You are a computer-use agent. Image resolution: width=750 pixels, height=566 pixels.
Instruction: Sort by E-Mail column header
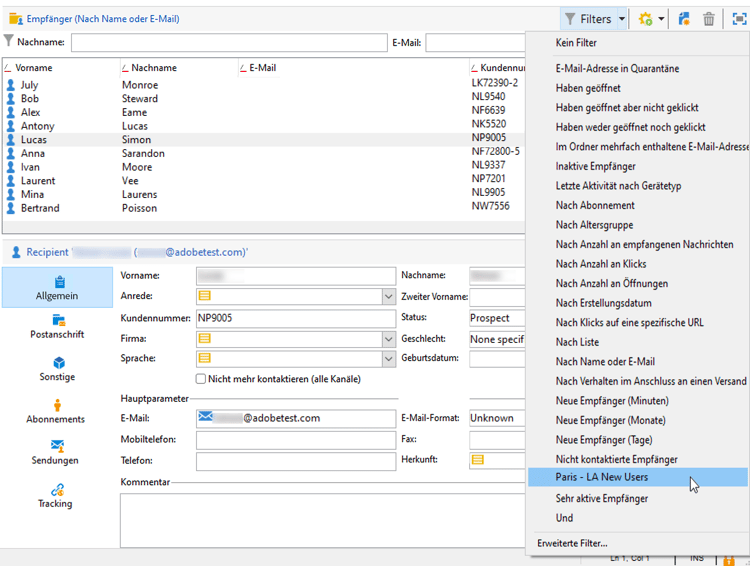click(x=262, y=68)
